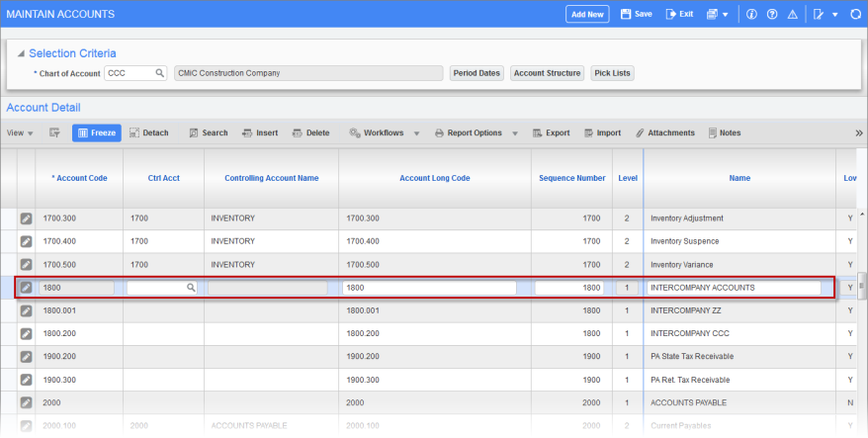This screenshot has width=868, height=438.
Task: Click the query by example icon beside View
Action: point(54,132)
